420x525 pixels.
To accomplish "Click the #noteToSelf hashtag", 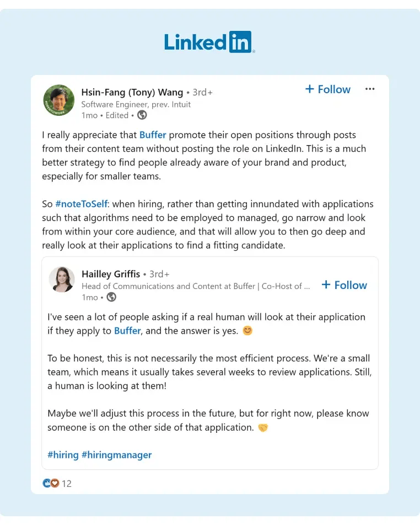I will click(82, 203).
